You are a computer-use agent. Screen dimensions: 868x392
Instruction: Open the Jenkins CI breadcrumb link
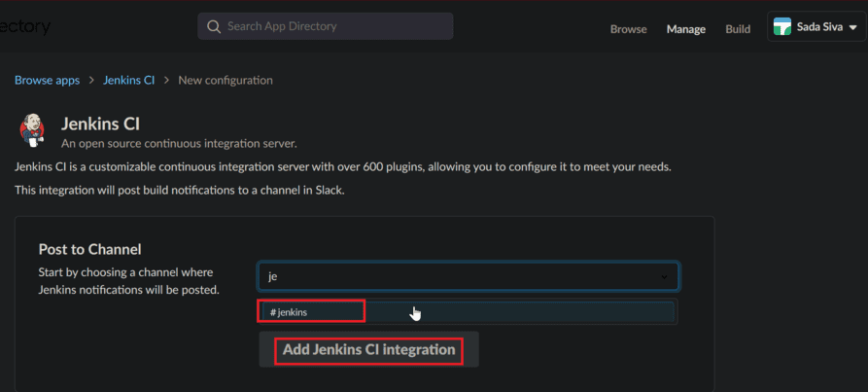[x=129, y=81]
